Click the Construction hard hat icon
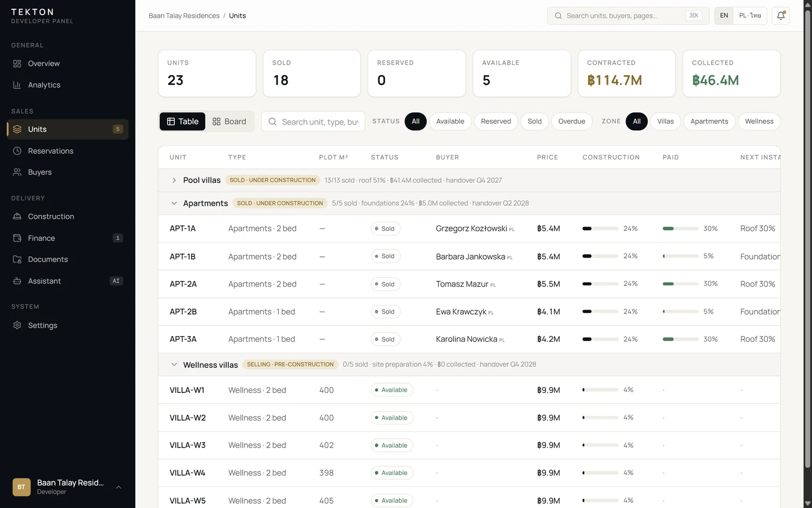This screenshot has width=812, height=508. (17, 216)
